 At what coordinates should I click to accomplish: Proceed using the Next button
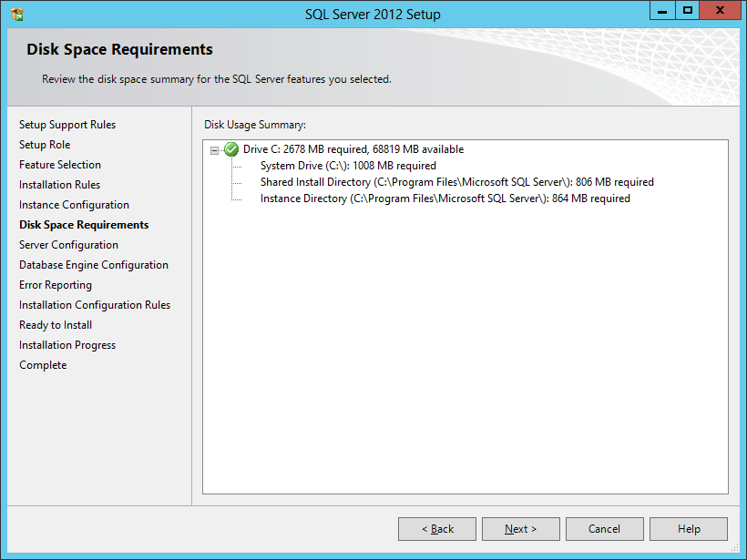click(x=521, y=529)
